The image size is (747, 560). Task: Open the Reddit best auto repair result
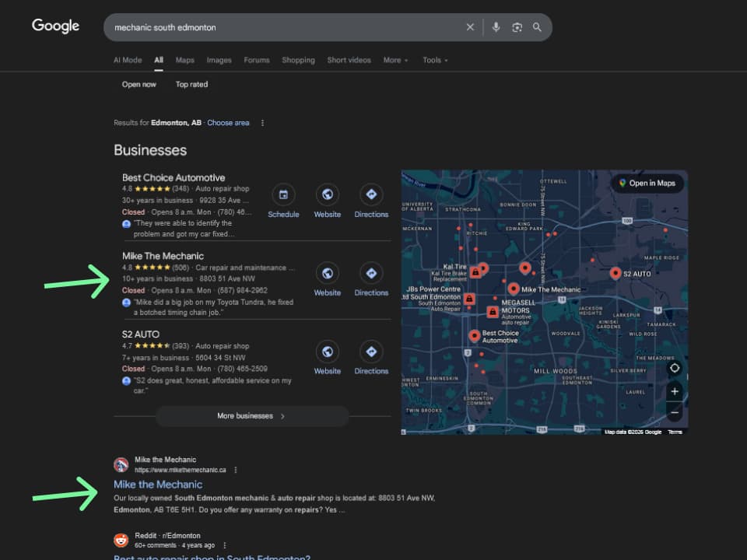(212, 557)
